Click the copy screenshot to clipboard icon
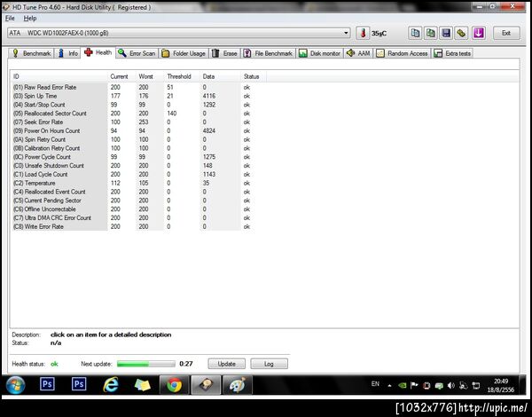Viewport: 532px width, 417px height. [430, 33]
